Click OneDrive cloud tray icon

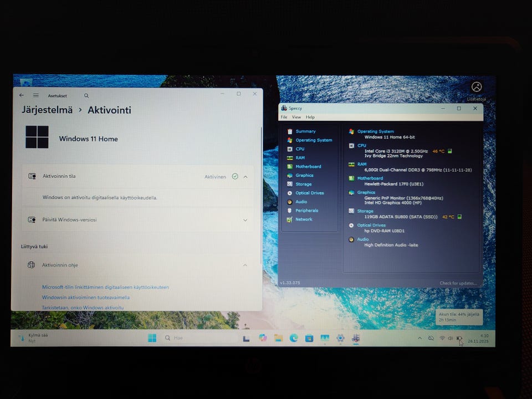pos(431,338)
